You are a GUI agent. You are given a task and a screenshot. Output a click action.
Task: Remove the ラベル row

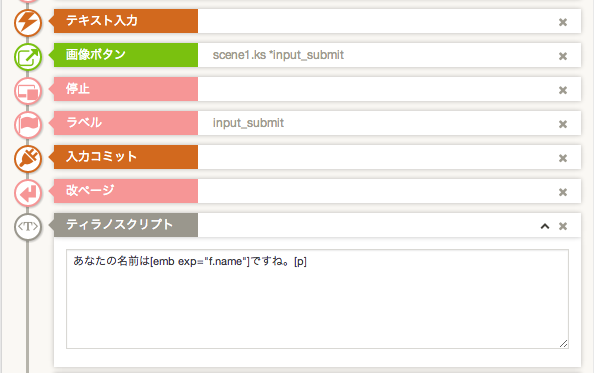563,124
